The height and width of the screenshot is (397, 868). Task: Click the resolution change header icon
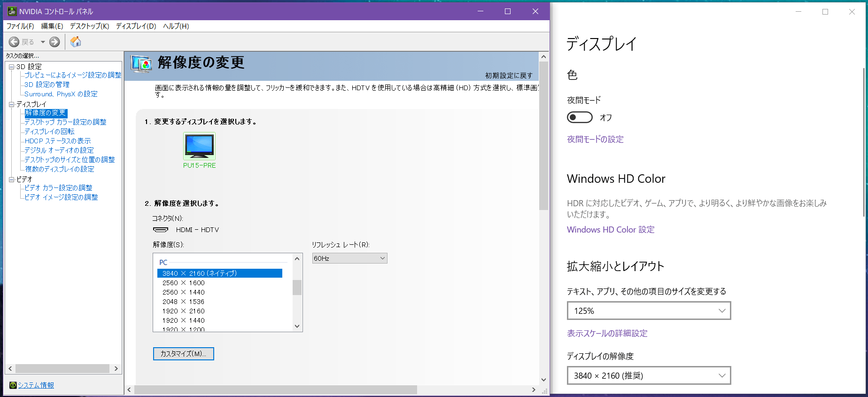click(141, 64)
